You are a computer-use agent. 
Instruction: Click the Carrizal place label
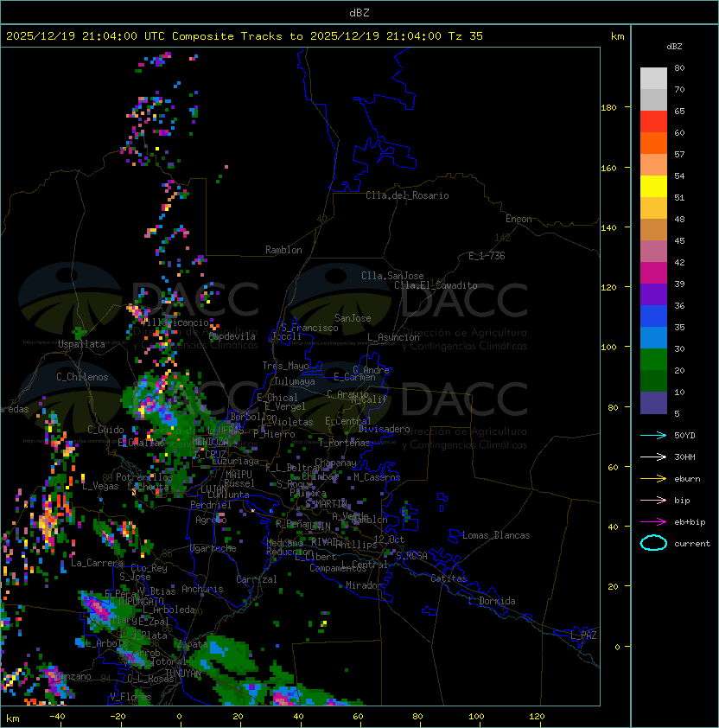point(257,579)
